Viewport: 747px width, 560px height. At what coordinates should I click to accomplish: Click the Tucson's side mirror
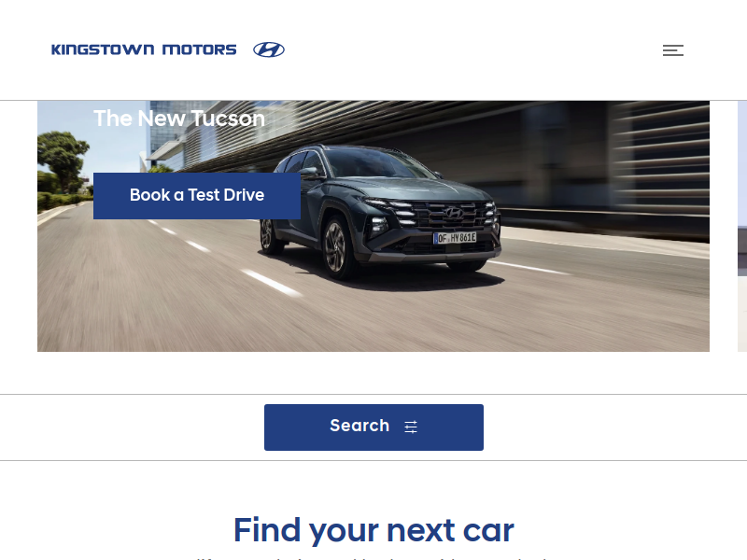click(x=308, y=172)
